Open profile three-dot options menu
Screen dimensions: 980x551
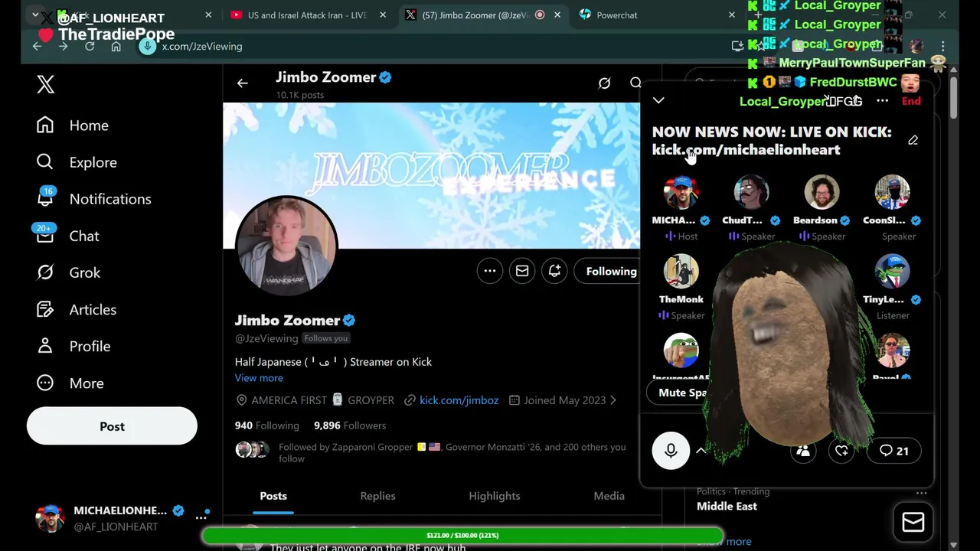490,271
